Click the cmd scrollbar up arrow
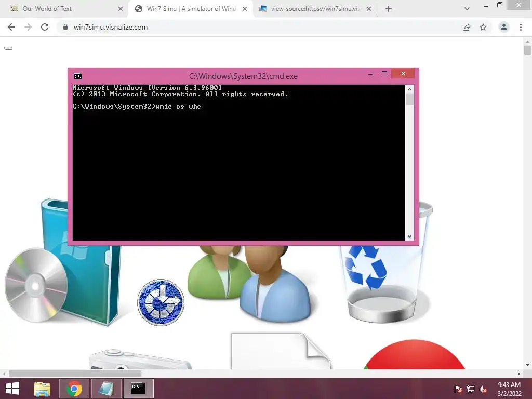 (409, 89)
